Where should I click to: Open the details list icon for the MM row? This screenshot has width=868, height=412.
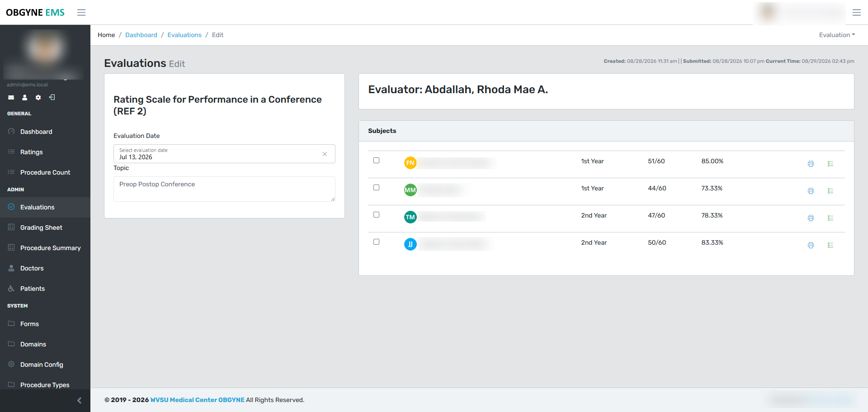(x=830, y=191)
